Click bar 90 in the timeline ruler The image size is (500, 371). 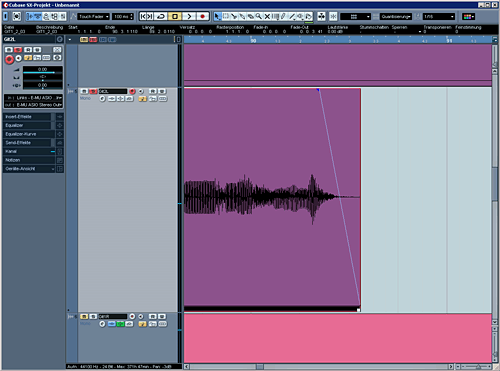point(253,41)
